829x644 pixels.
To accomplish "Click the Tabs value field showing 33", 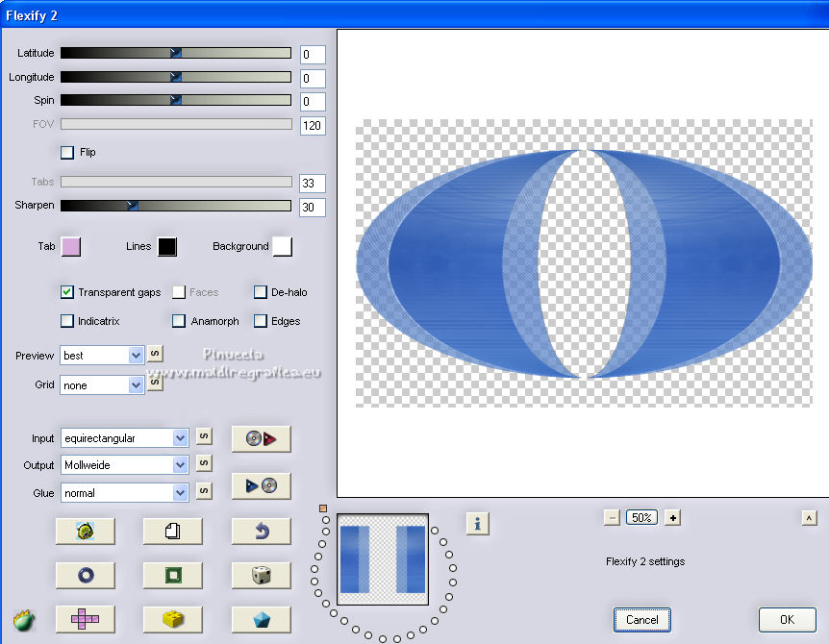I will click(x=313, y=184).
